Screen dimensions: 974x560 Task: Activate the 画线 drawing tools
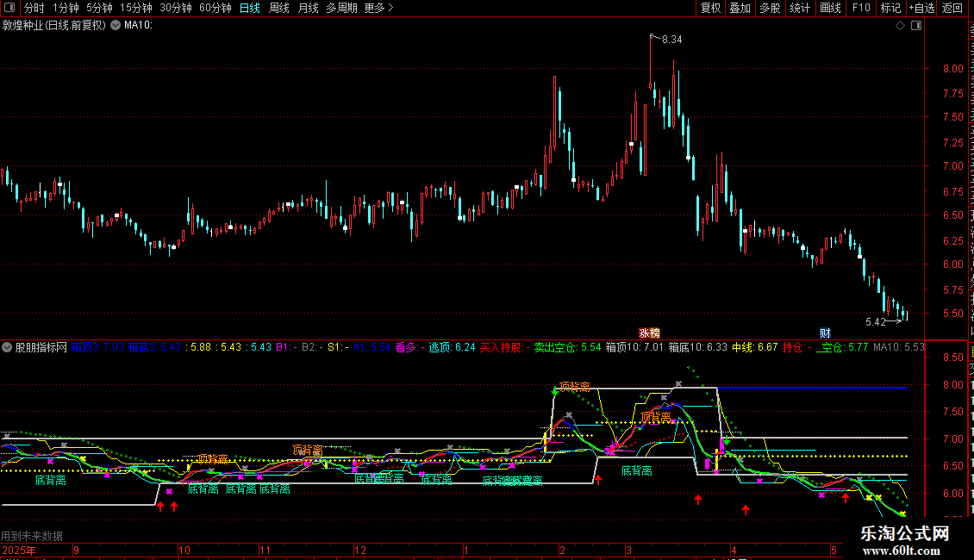pos(830,8)
